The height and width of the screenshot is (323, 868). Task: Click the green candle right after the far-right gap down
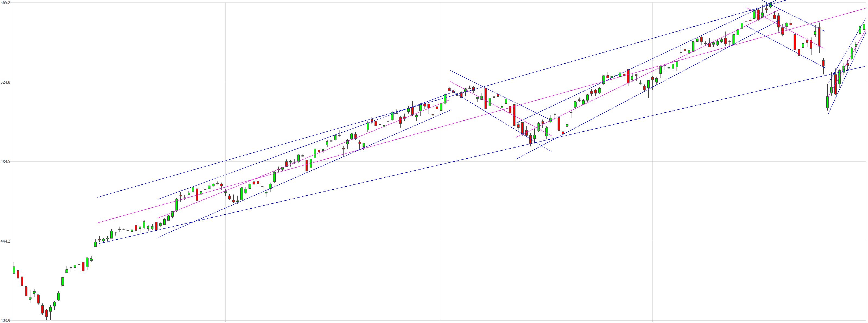click(827, 102)
